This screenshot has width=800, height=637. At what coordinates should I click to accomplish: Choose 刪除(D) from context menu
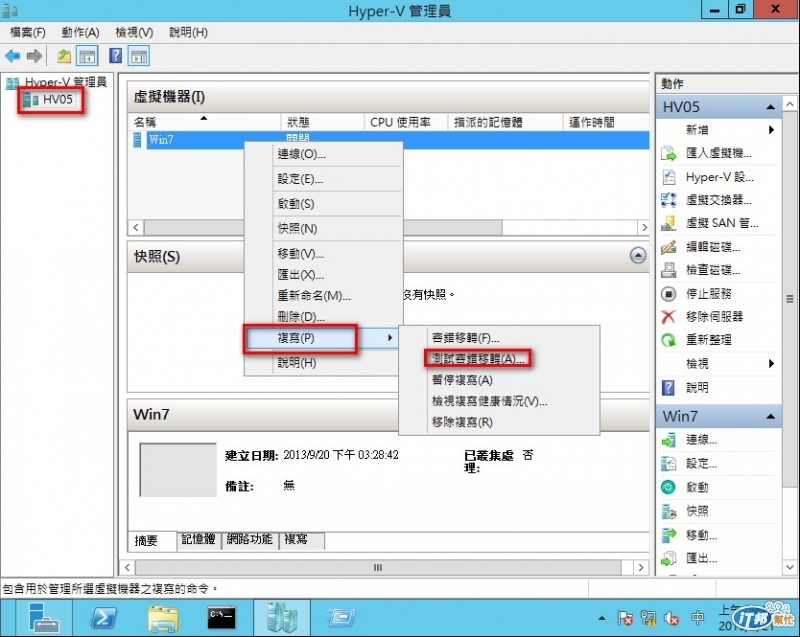tap(322, 317)
